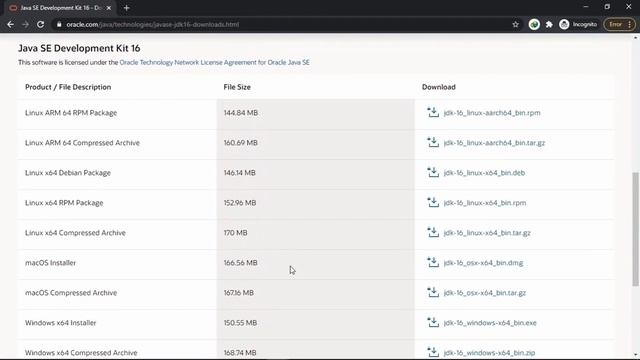This screenshot has width=640, height=360.
Task: Select the macOS Installer text
Action: [51, 263]
